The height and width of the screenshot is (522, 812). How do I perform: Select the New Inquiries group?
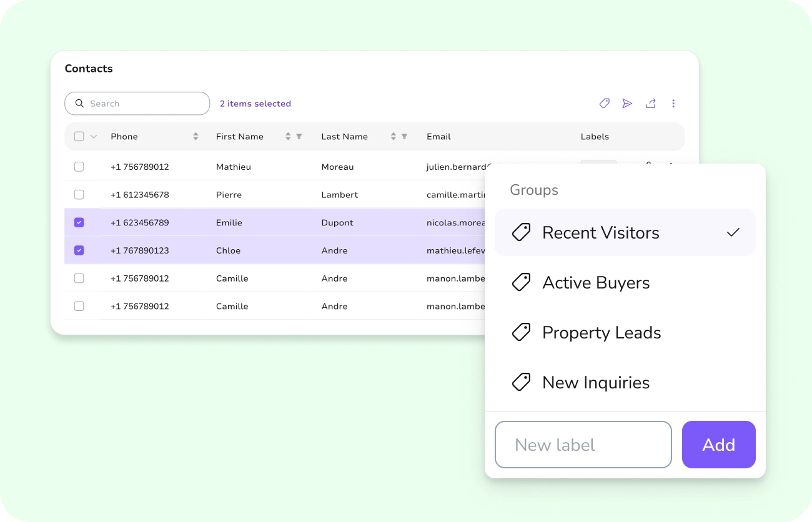(x=625, y=383)
